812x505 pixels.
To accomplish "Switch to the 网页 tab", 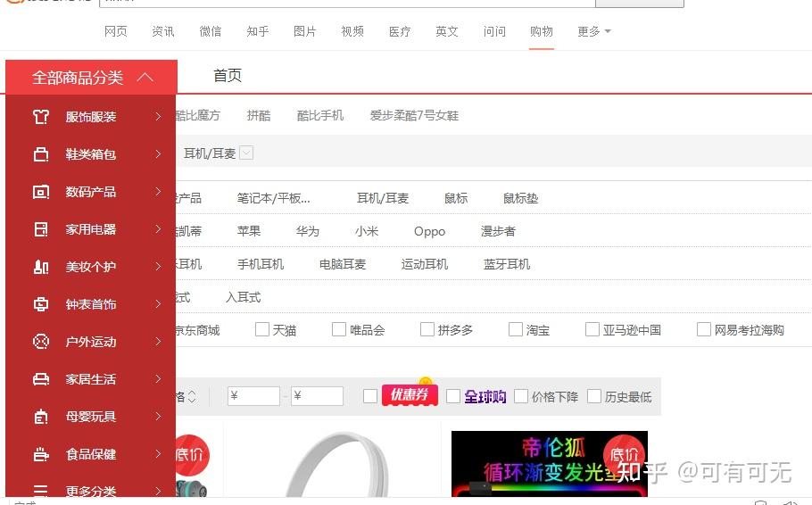I will (115, 31).
